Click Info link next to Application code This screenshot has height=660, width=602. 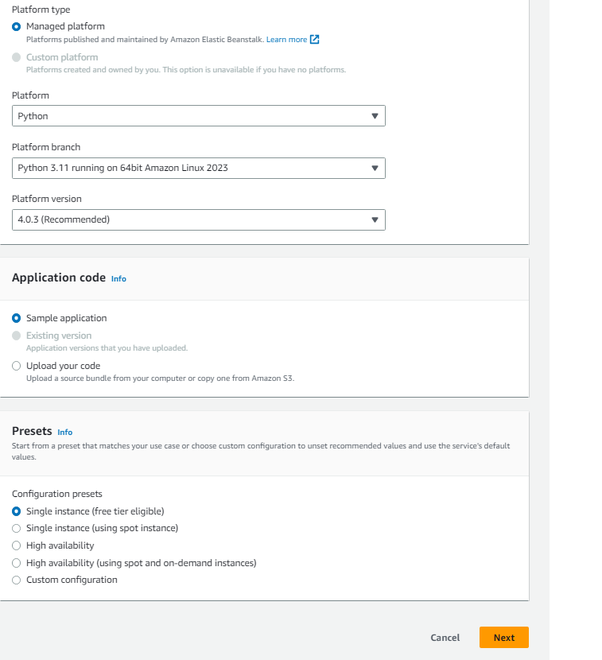point(119,279)
